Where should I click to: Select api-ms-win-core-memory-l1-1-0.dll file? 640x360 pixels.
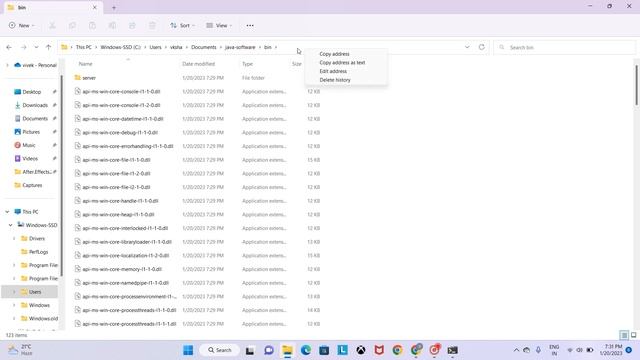coord(198,269)
